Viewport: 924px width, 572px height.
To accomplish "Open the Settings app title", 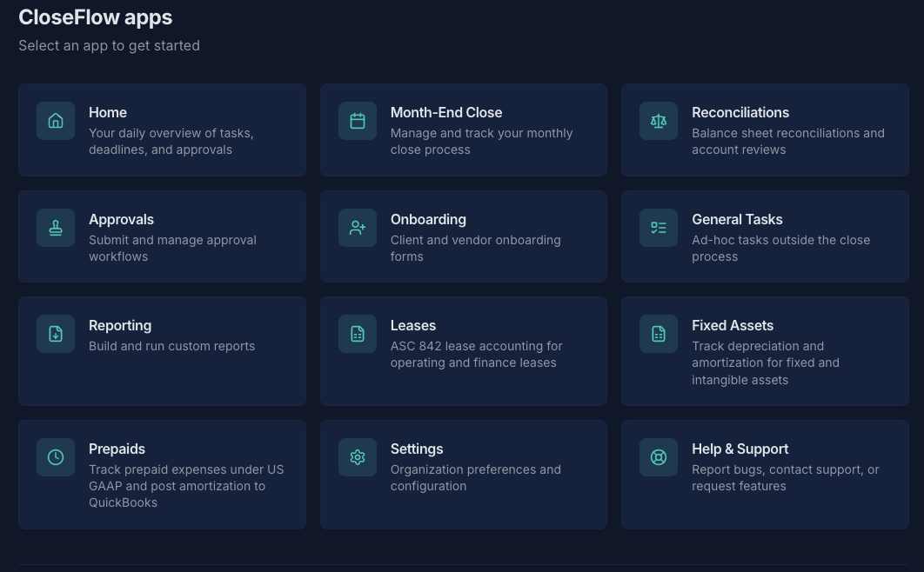I will pos(417,449).
